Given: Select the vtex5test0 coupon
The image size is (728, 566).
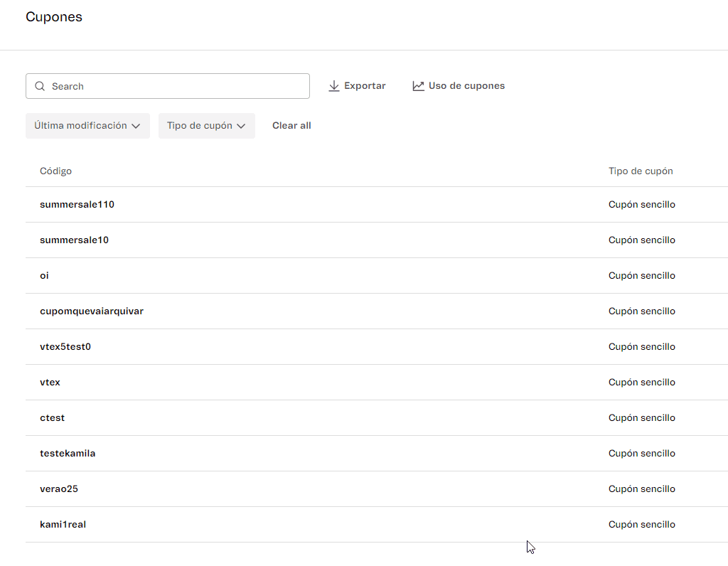Looking at the screenshot, I should tap(65, 347).
